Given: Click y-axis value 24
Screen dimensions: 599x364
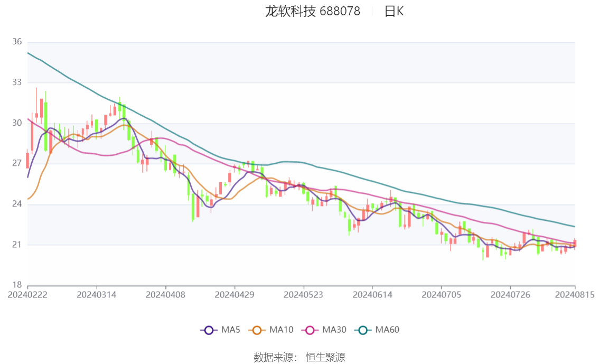Looking at the screenshot, I should coord(17,204).
